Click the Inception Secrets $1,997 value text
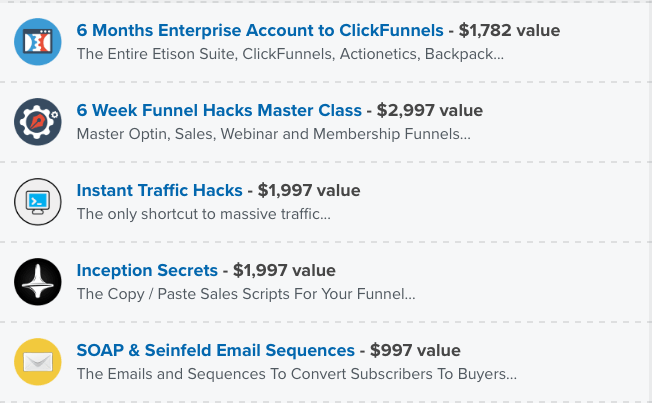This screenshot has height=403, width=652. click(284, 270)
